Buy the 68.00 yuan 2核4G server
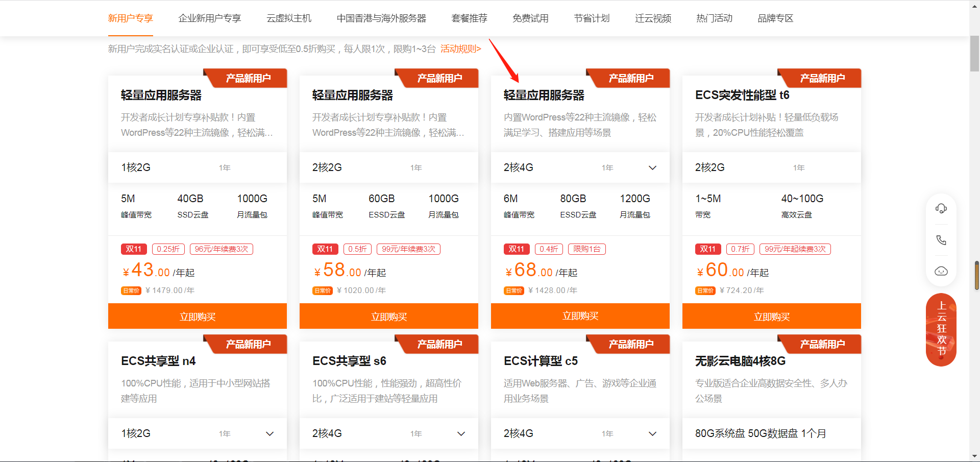Image resolution: width=980 pixels, height=462 pixels. 580,317
